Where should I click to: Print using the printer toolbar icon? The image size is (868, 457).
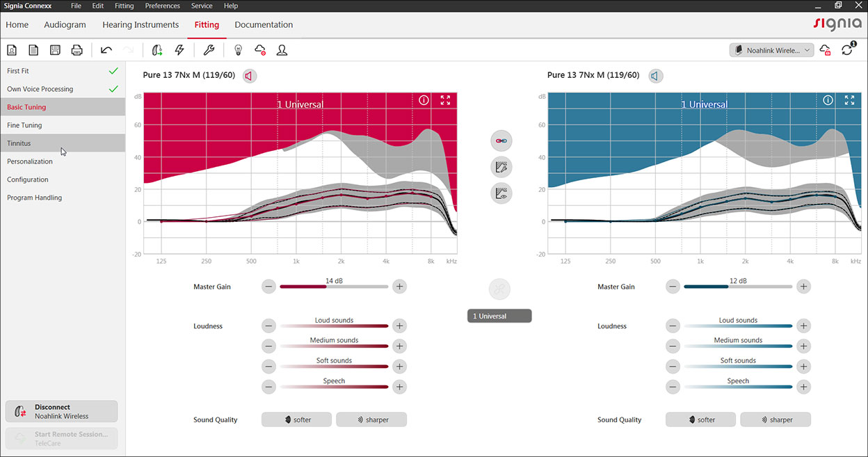[77, 50]
